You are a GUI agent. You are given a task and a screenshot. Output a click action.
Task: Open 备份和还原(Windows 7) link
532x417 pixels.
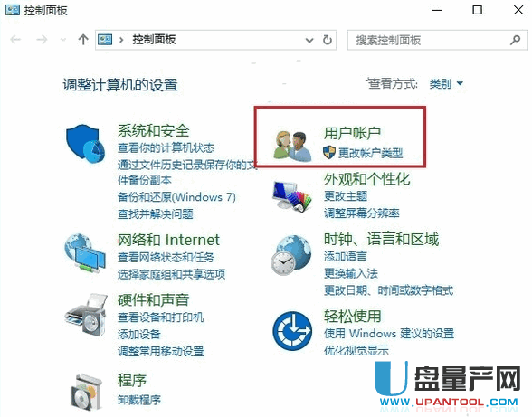coord(176,197)
